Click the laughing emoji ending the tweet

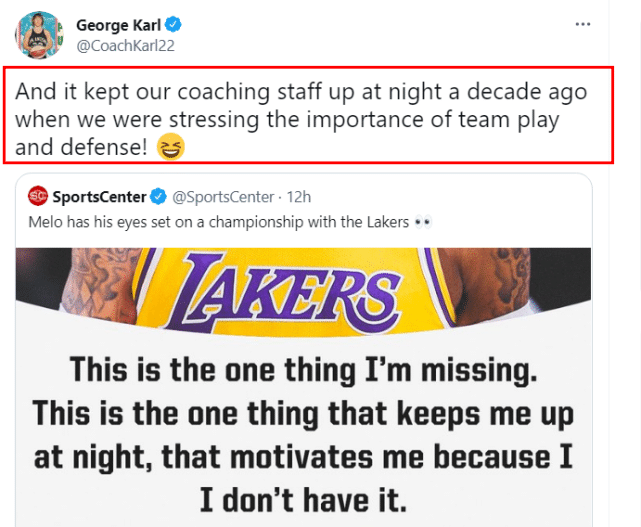click(x=171, y=149)
